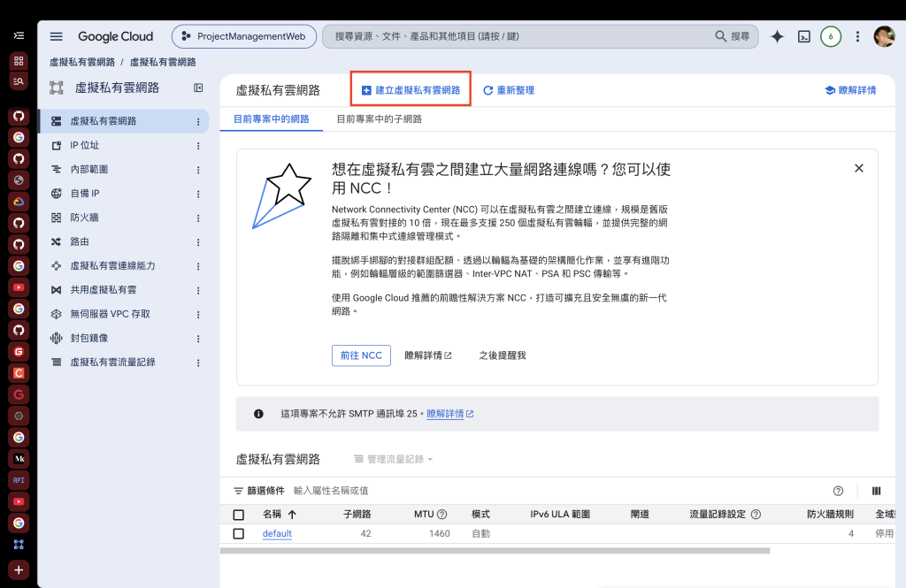The image size is (906, 588).
Task: Click the add plus icon in left dock
Action: (19, 570)
